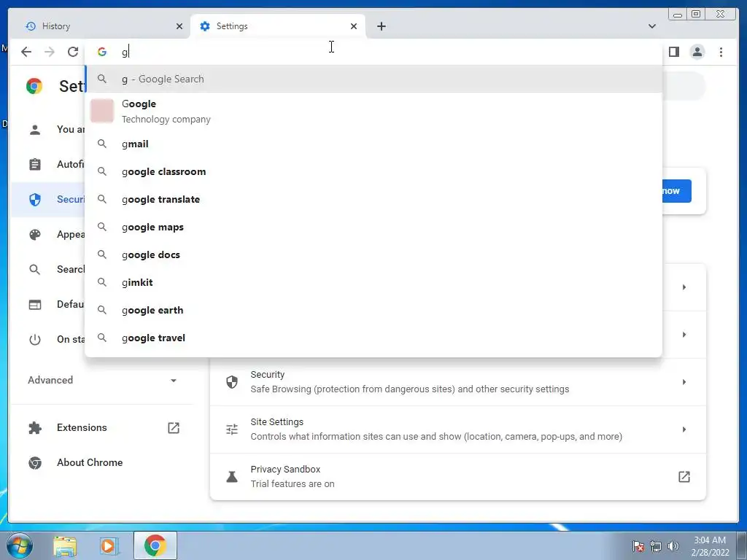This screenshot has width=747, height=560.
Task: Reload the page with the refresh icon
Action: click(72, 52)
